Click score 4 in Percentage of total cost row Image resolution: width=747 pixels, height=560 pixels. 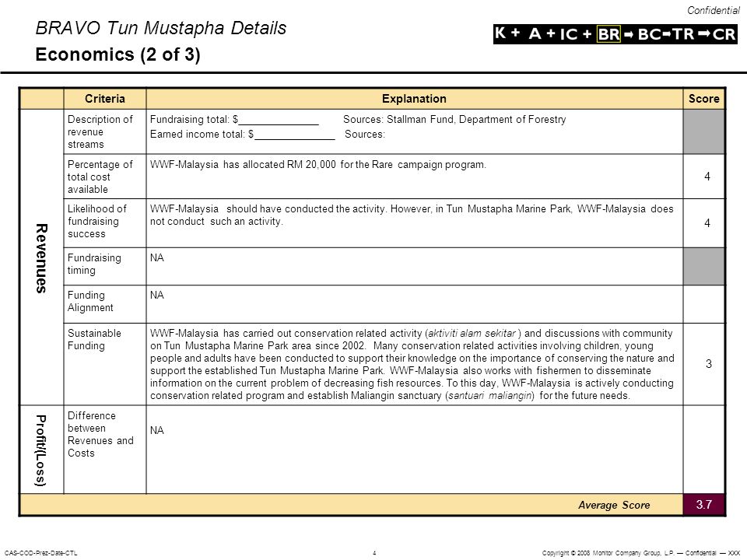pyautogui.click(x=707, y=177)
